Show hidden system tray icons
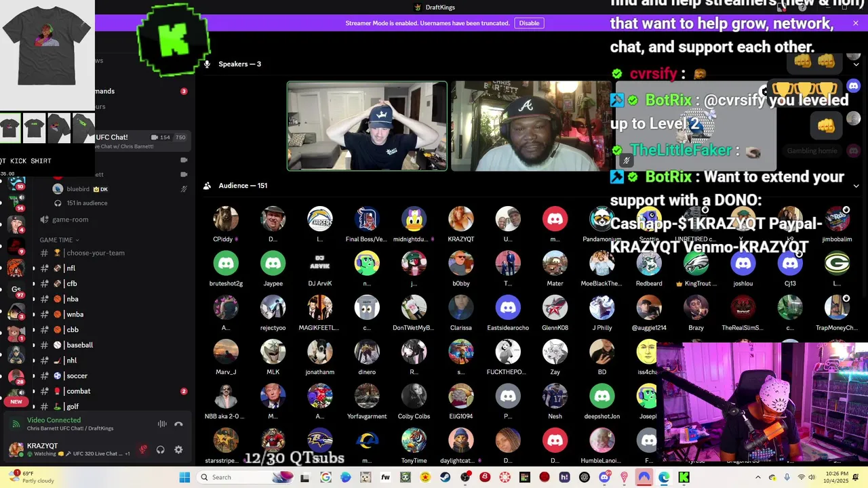This screenshot has width=868, height=488. click(758, 477)
